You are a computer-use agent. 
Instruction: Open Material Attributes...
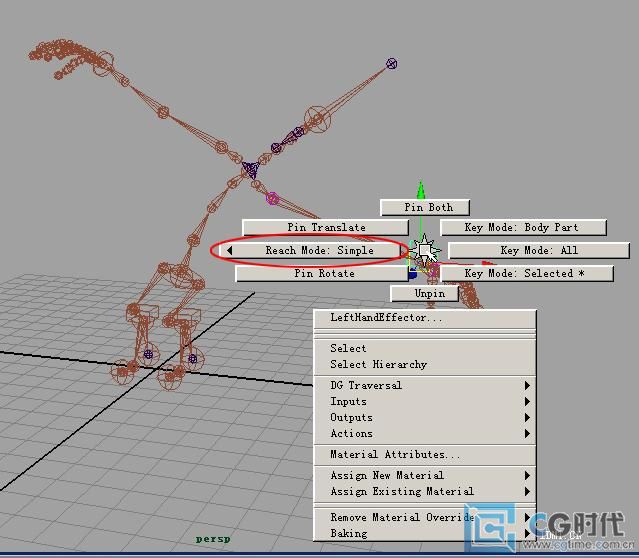[424, 454]
